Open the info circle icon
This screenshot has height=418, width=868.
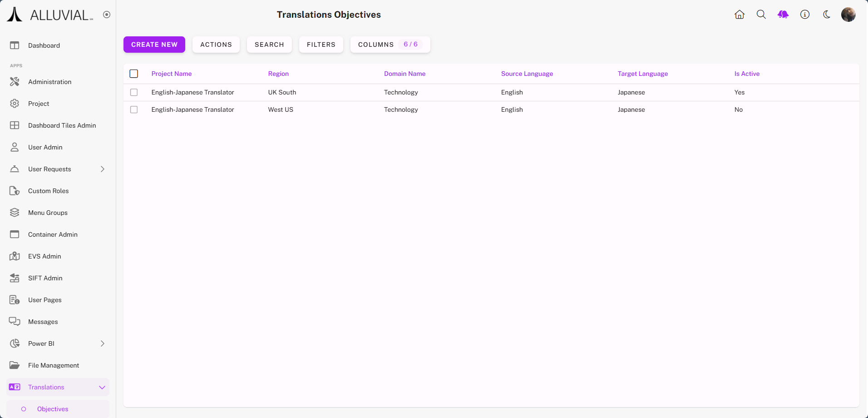pos(805,15)
